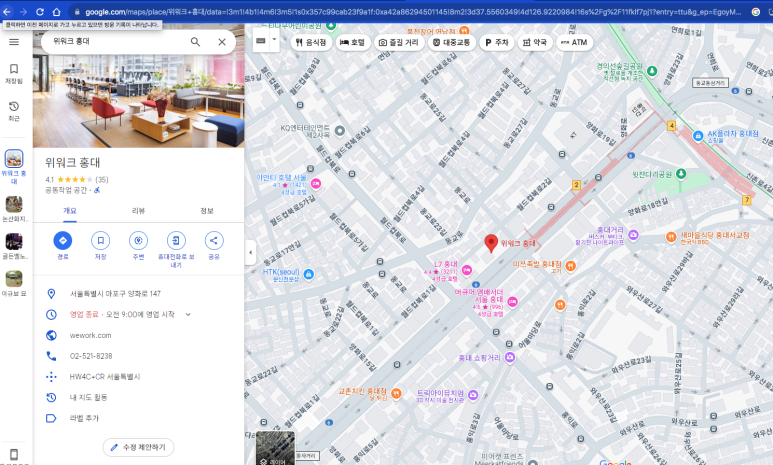Screen dimensions: 773x465
Task: Click the 라벨 추가 add label row
Action: [139, 418]
